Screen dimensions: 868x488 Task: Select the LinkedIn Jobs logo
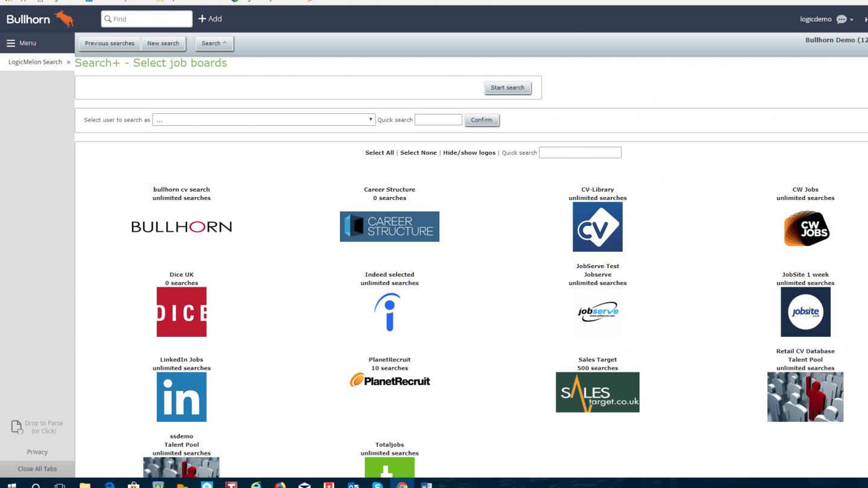(181, 396)
